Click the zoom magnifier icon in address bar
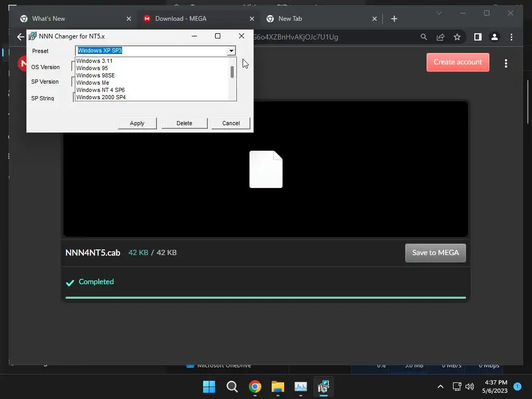532x399 pixels. [424, 37]
